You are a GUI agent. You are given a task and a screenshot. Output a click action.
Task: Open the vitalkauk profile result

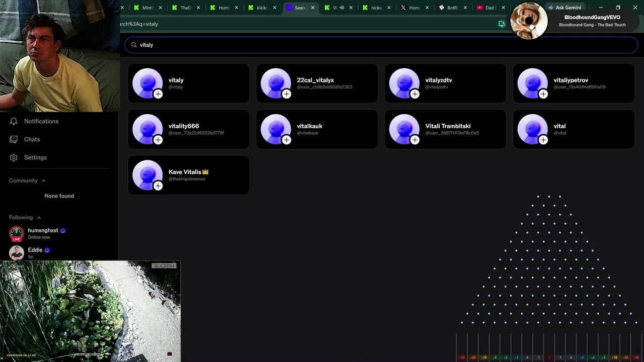coord(317,129)
